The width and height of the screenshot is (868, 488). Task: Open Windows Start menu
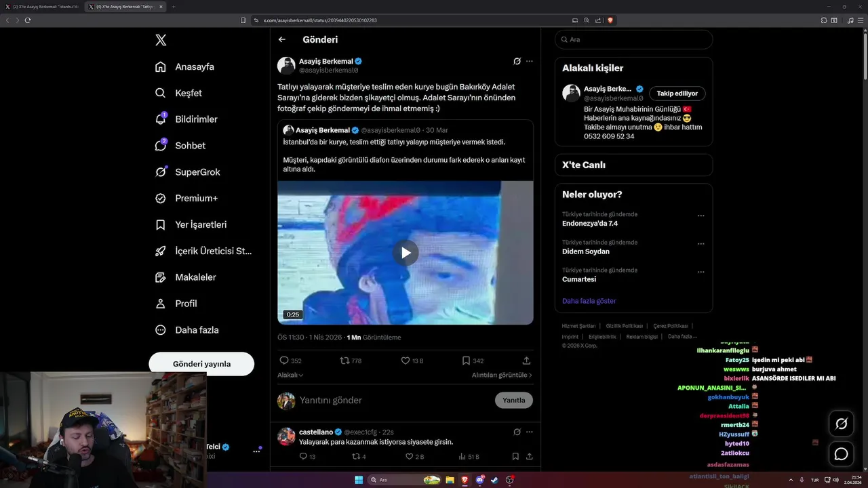point(358,480)
